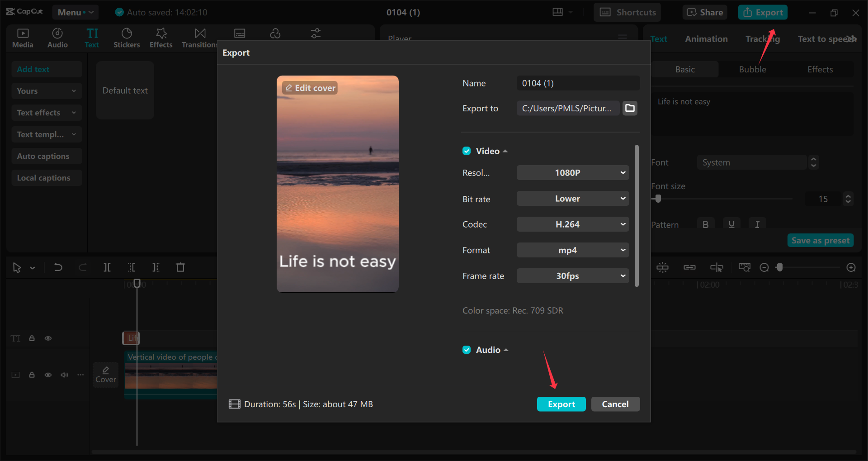This screenshot has width=868, height=461.
Task: Select the Effects panel icon
Action: click(160, 37)
